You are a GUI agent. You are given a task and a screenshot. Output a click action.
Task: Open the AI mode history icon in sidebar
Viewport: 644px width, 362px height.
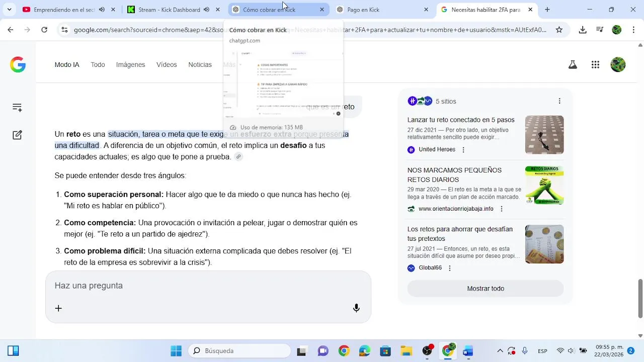17,108
